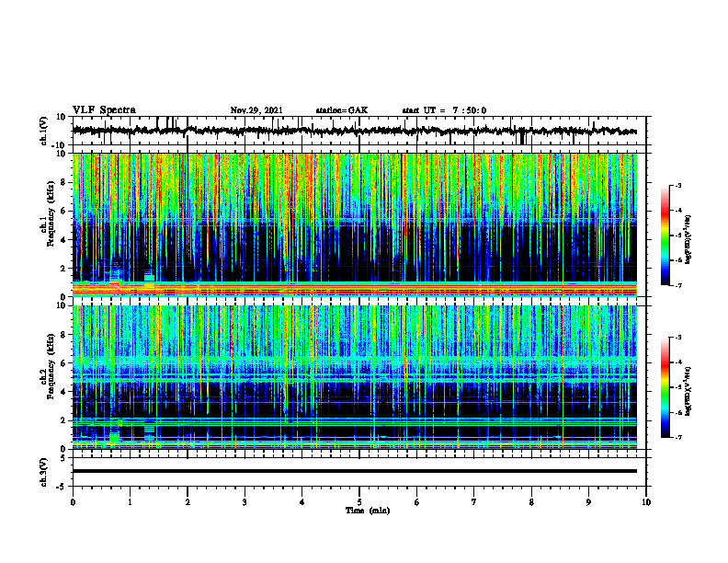Click time axis tick label "6"
The height and width of the screenshot is (563, 728).
click(416, 502)
